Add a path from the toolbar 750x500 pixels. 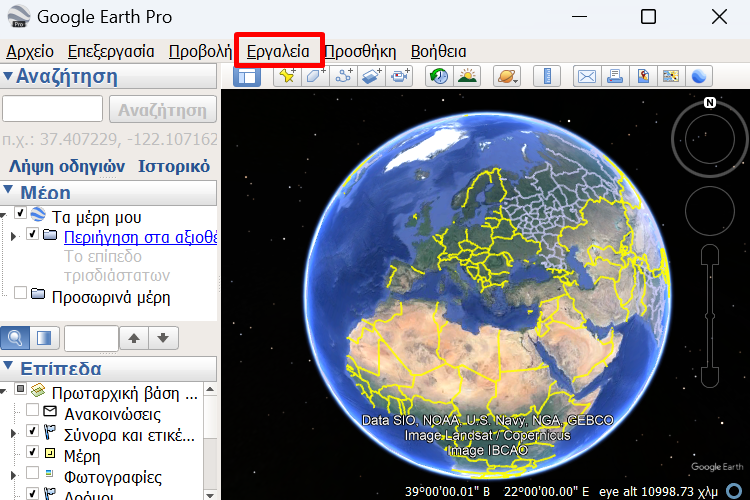coord(343,76)
